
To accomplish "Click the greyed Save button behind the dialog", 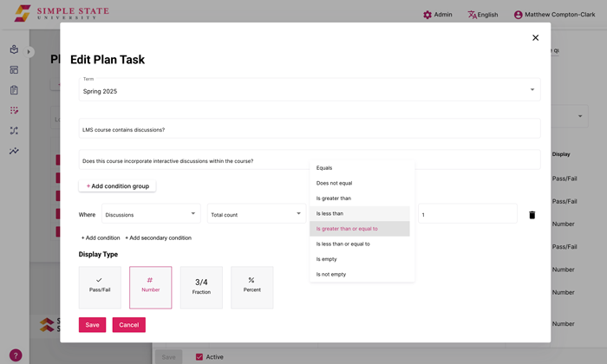I will 168,357.
